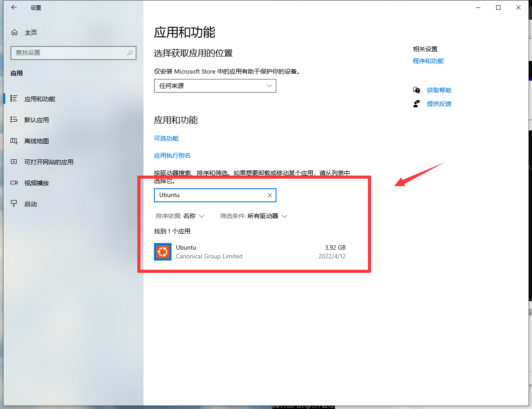Click the 获取帮助 link

tap(439, 90)
